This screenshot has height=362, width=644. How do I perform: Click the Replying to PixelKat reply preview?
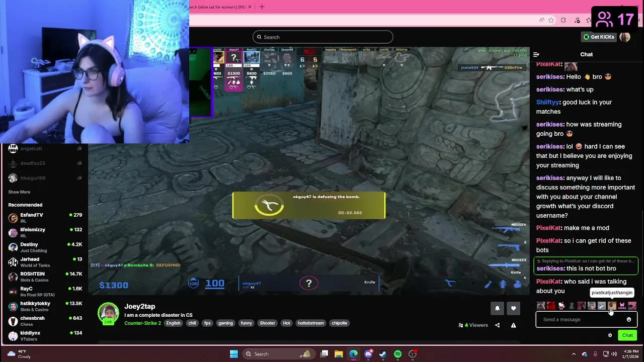pos(586,261)
